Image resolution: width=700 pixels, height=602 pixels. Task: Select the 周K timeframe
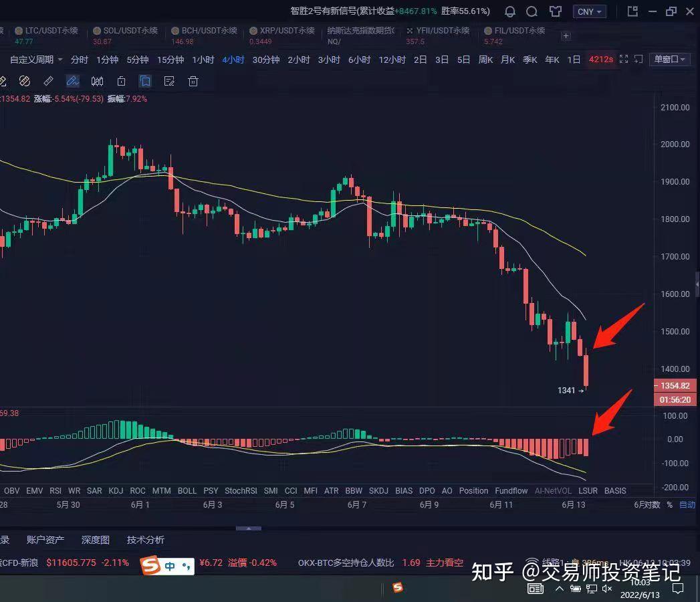(485, 60)
